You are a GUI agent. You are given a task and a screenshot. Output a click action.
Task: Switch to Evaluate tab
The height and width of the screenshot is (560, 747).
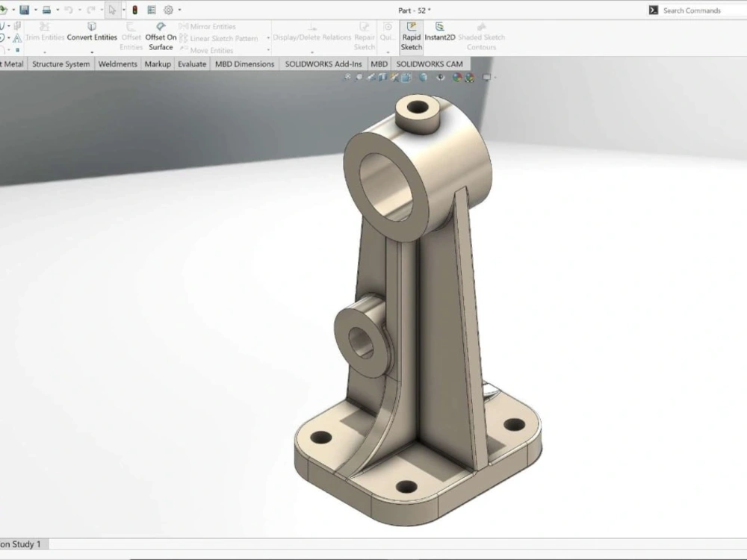(x=192, y=63)
